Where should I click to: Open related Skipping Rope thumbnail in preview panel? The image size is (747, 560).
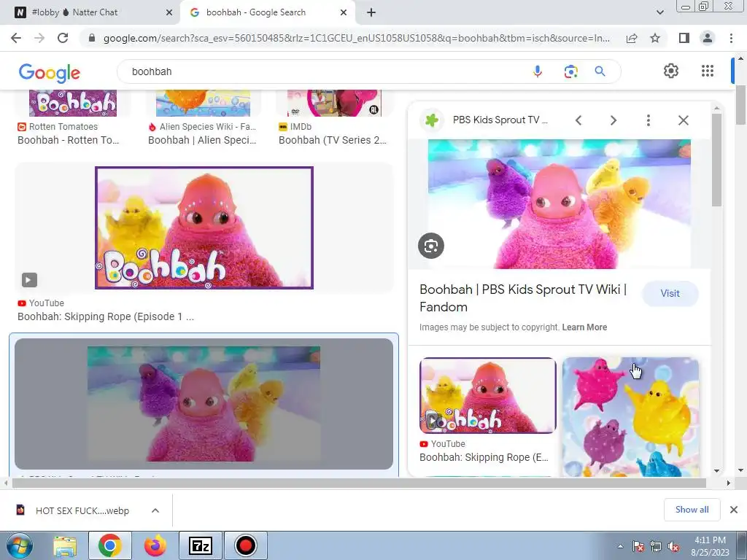point(487,395)
